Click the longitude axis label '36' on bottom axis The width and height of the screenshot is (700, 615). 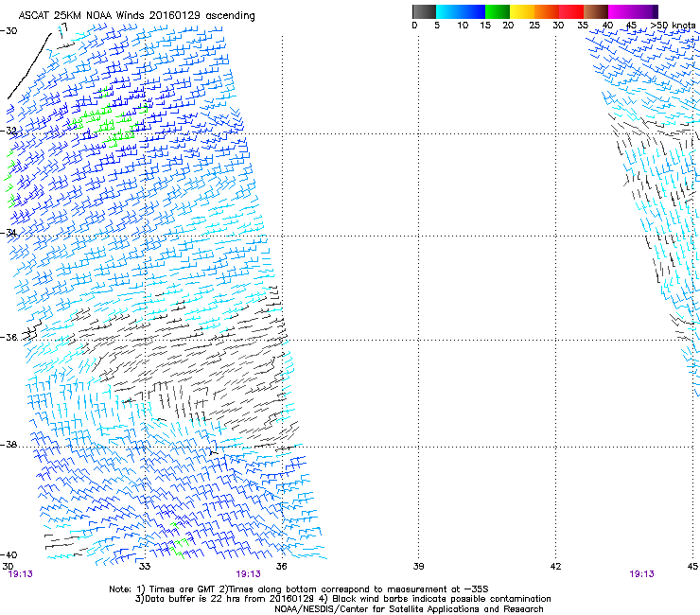[x=282, y=567]
